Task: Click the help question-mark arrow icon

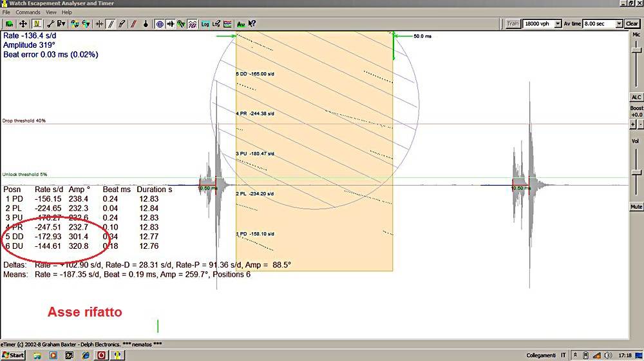Action: tap(252, 24)
